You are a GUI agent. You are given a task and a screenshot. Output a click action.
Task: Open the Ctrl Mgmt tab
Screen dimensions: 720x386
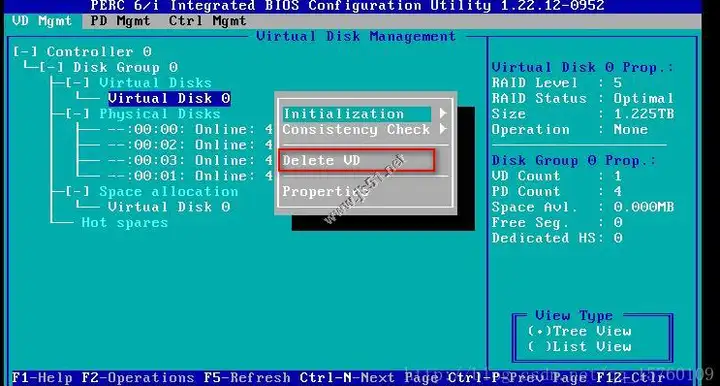point(208,21)
